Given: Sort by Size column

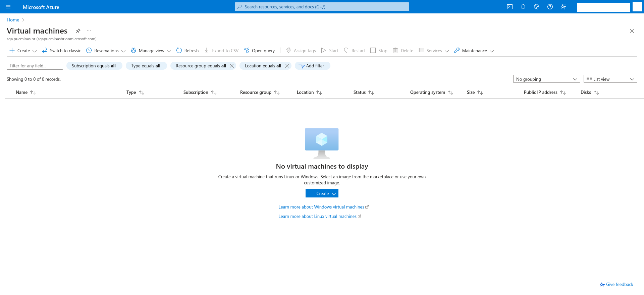Looking at the screenshot, I should coord(475,92).
